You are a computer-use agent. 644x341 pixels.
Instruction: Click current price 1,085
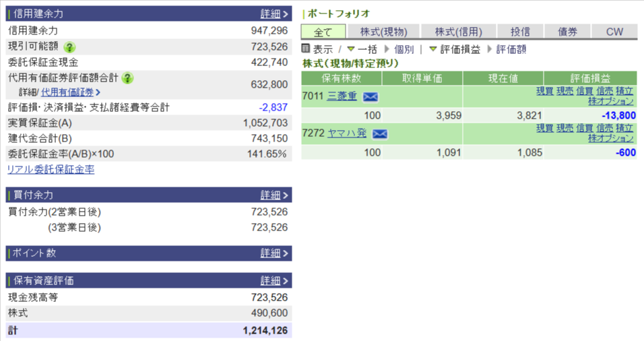coord(529,152)
